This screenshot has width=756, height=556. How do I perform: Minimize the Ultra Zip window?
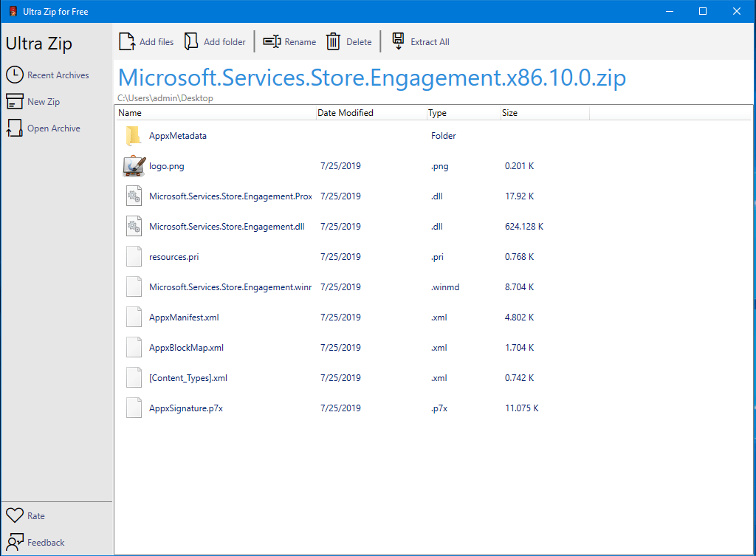coord(669,11)
